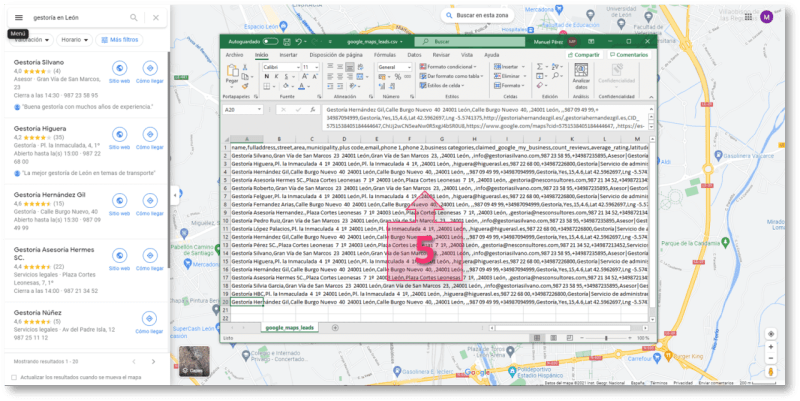The height and width of the screenshot is (401, 800).
Task: Check Actualizar los resultados cuando se mueva el mapa
Action: point(14,378)
